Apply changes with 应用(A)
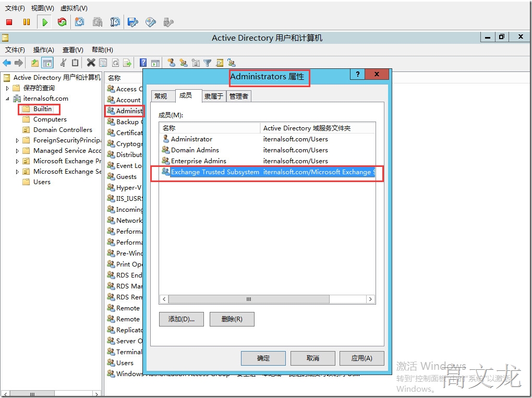This screenshot has width=532, height=398. (361, 358)
